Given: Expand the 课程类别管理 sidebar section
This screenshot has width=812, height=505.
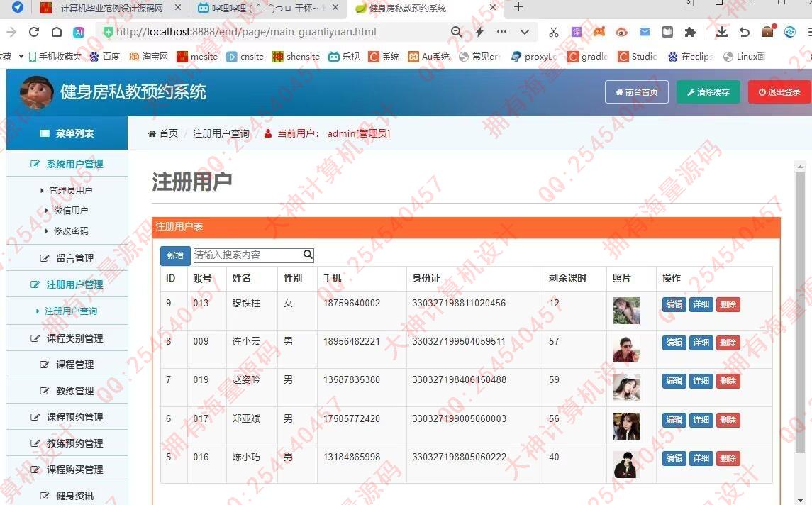Looking at the screenshot, I should (67, 338).
